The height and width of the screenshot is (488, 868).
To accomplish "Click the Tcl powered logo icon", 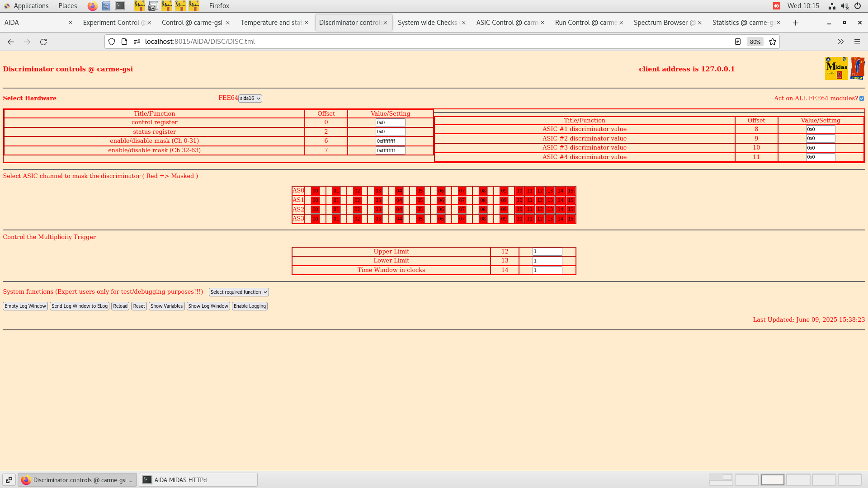I will (857, 69).
